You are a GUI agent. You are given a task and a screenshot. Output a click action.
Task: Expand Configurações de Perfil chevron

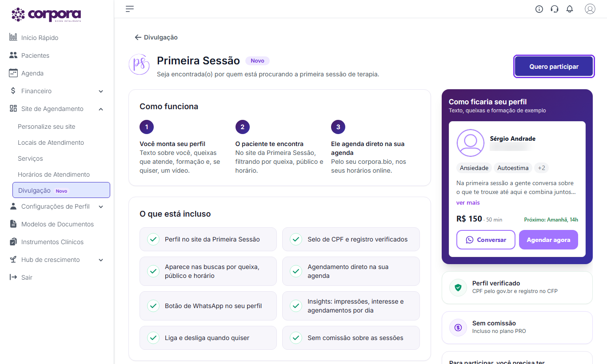[101, 206]
